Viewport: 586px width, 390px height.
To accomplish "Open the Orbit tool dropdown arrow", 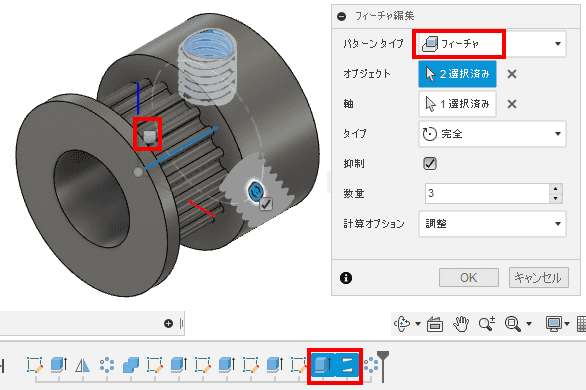I will pos(418,324).
